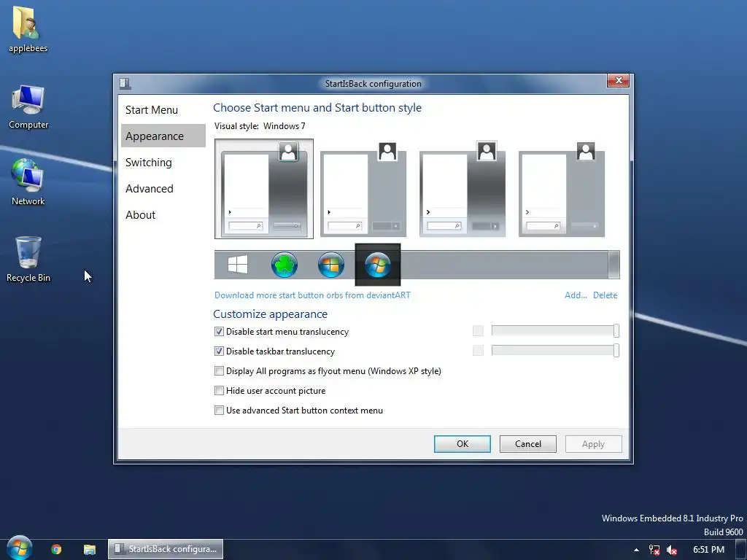
Task: Pick the Windows Vista-style round start orb
Action: coord(331,265)
